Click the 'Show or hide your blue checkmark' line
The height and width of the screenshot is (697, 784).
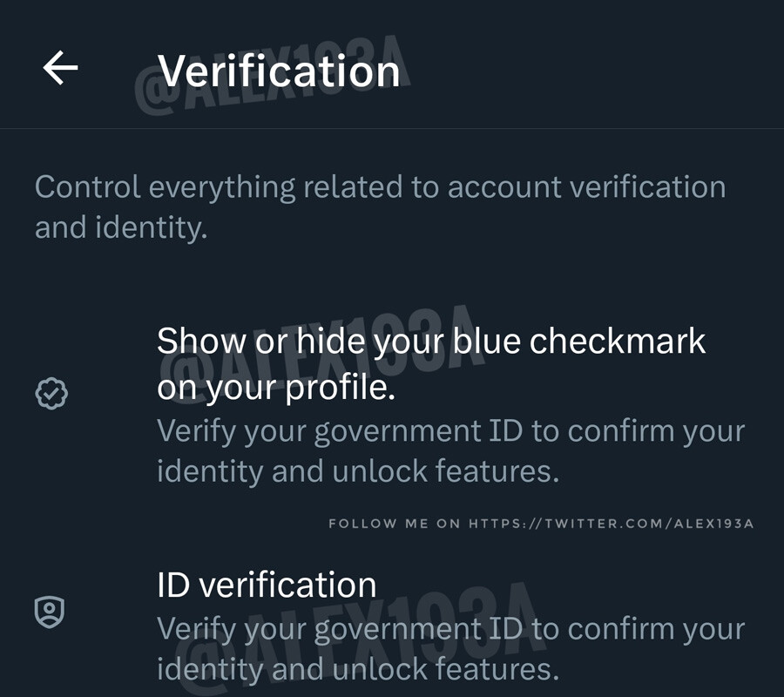431,341
